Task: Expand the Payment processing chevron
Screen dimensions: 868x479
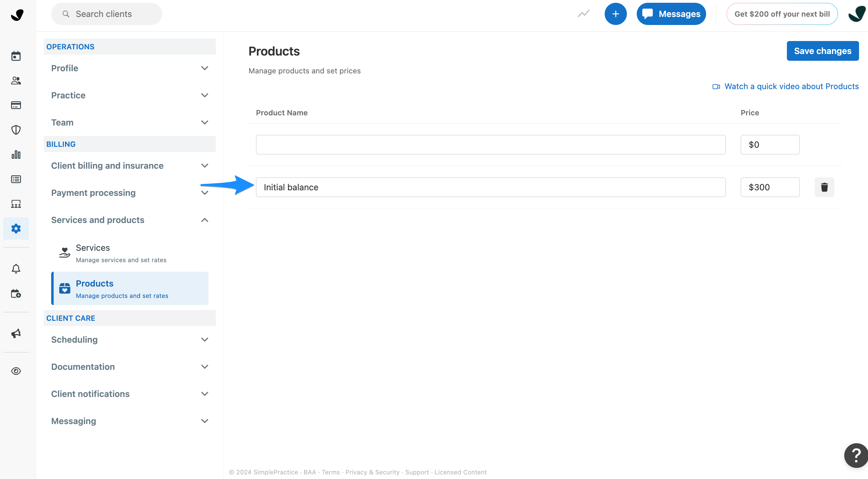Action: point(204,193)
